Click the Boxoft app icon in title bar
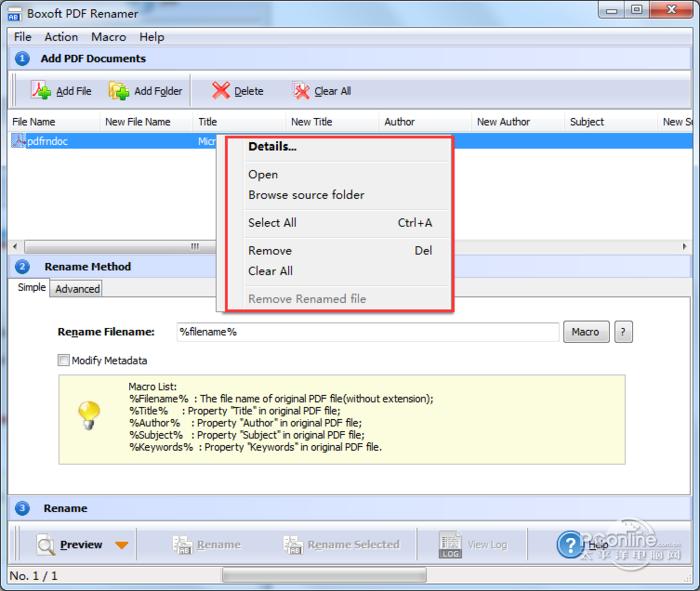This screenshot has height=591, width=700. (x=14, y=14)
